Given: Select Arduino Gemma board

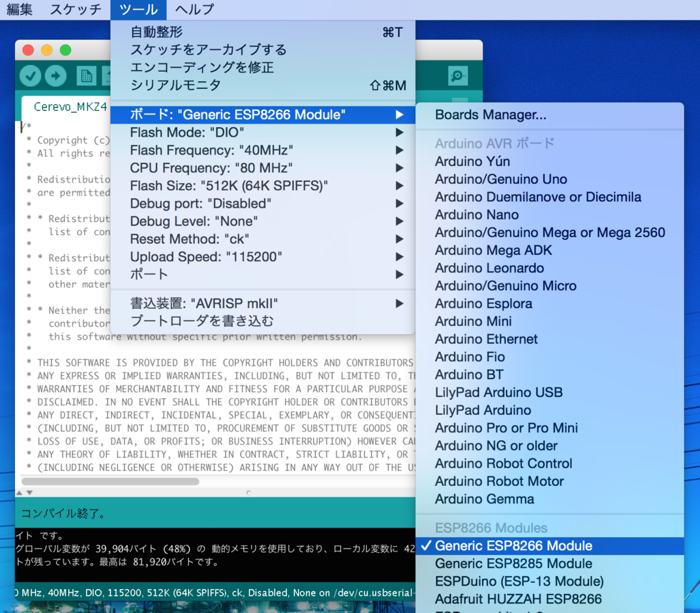Looking at the screenshot, I should pyautogui.click(x=550, y=500).
